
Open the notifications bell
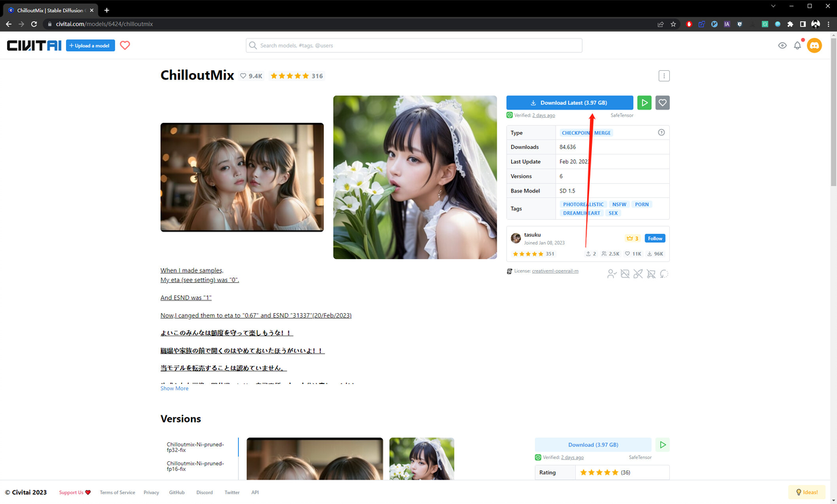(798, 46)
